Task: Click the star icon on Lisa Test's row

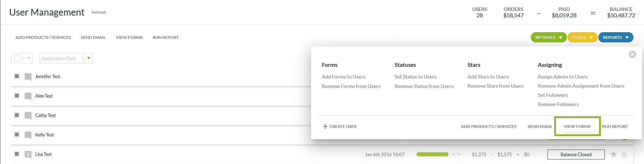Action: pyautogui.click(x=614, y=154)
